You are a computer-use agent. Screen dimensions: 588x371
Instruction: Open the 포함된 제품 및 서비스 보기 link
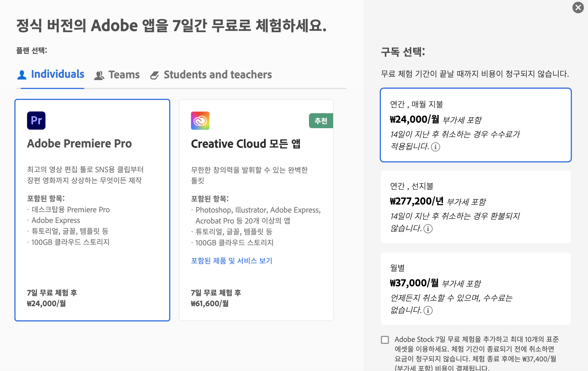click(x=232, y=261)
